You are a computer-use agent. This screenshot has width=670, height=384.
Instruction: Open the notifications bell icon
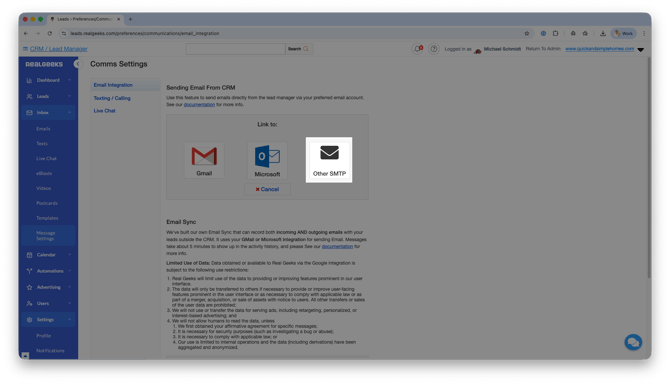[417, 49]
